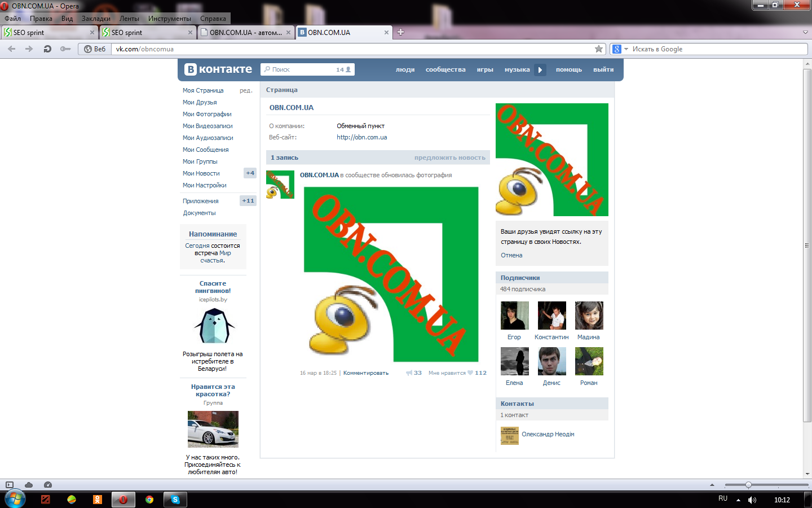
Task: Open the password wand key icon
Action: 65,49
